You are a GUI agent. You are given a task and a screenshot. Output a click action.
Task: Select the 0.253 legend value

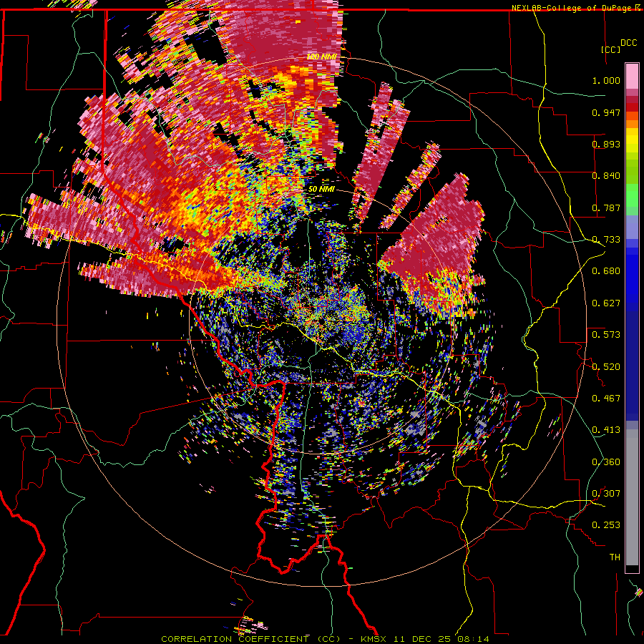(x=606, y=525)
